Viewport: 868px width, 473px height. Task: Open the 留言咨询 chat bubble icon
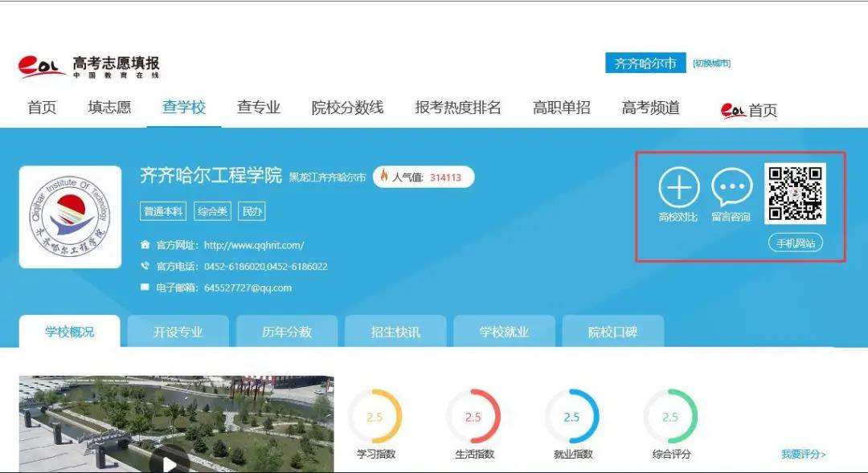coord(732,187)
